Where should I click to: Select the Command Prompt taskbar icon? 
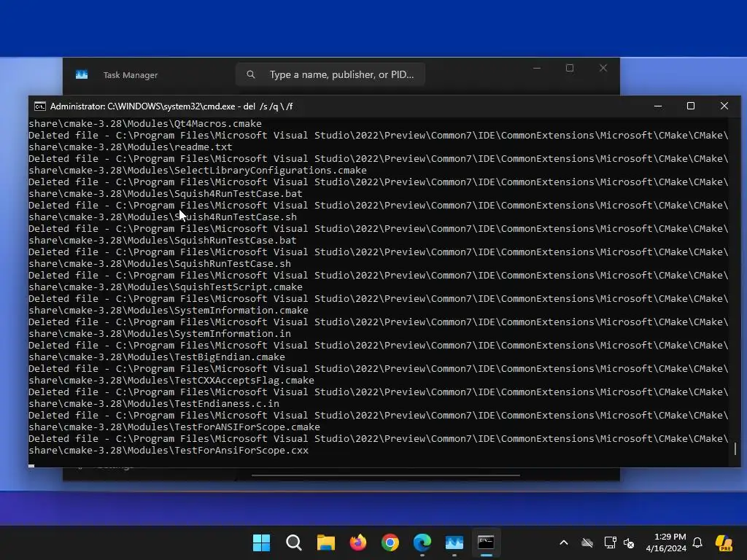(486, 542)
